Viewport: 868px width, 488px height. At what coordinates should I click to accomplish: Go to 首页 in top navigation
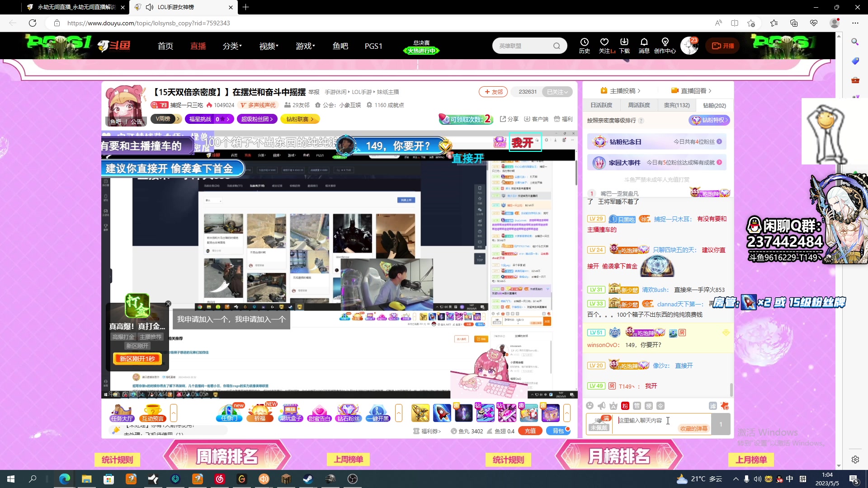click(165, 46)
